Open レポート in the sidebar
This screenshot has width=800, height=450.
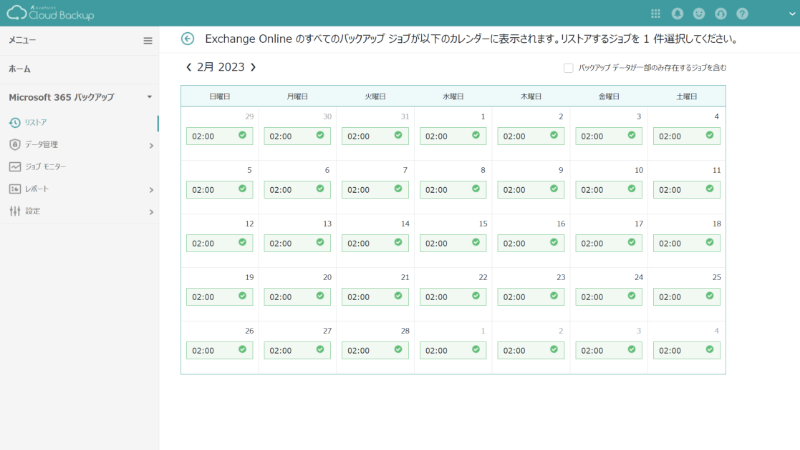click(37, 189)
